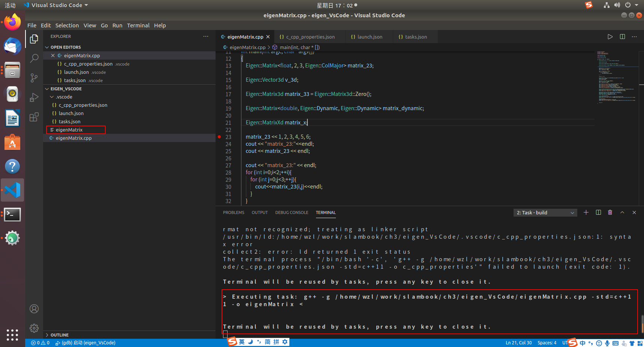644x347 pixels.
Task: Open the system volume indicator
Action: click(x=617, y=5)
